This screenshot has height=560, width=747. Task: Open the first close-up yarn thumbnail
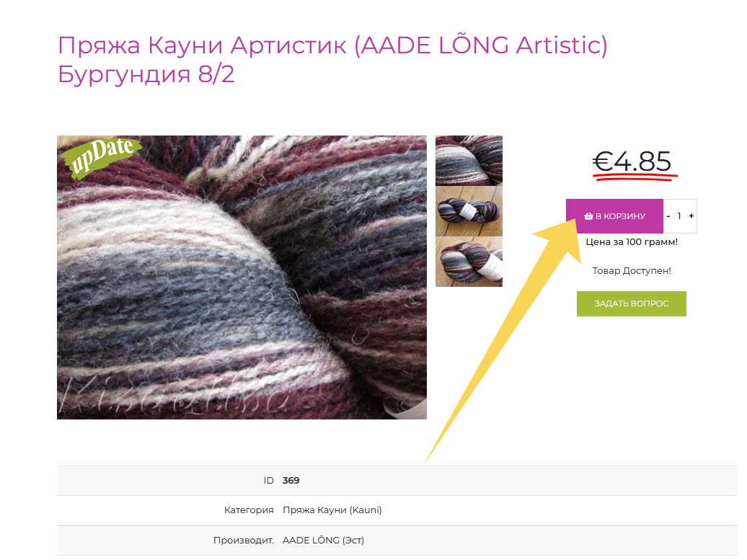(x=469, y=161)
